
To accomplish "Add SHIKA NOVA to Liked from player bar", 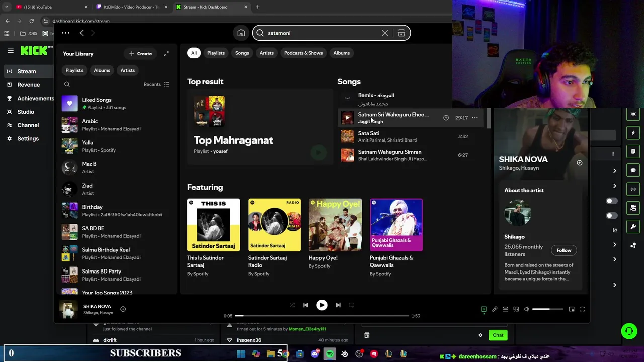I will click(x=123, y=309).
